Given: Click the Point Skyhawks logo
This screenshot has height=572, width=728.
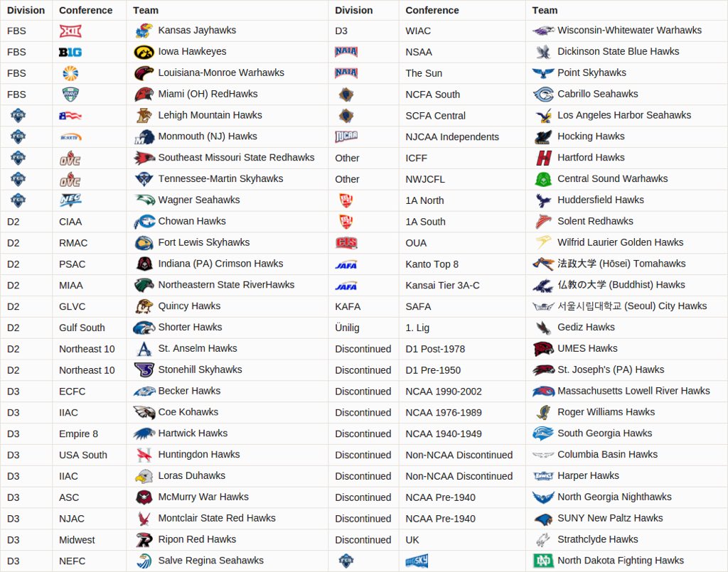Looking at the screenshot, I should 543,73.
